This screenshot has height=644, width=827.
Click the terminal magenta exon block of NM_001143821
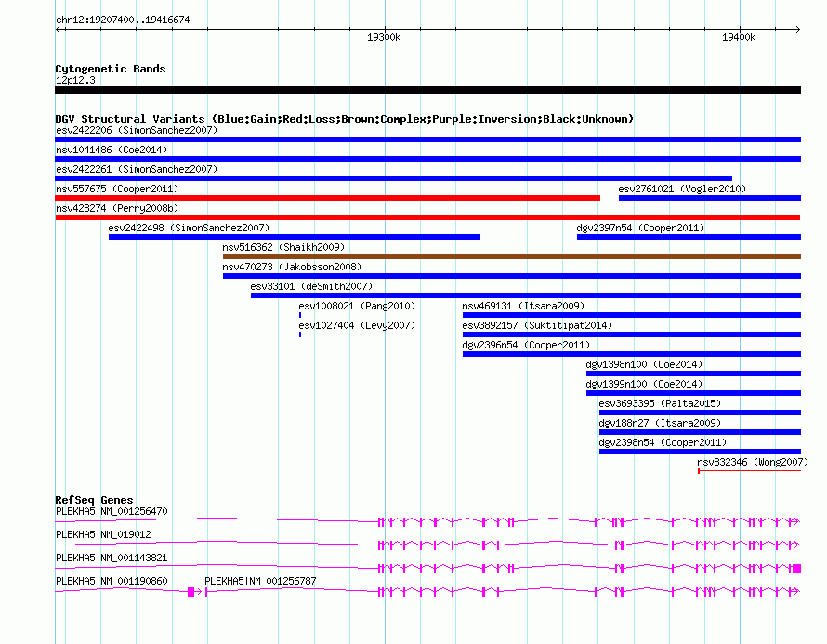[797, 569]
